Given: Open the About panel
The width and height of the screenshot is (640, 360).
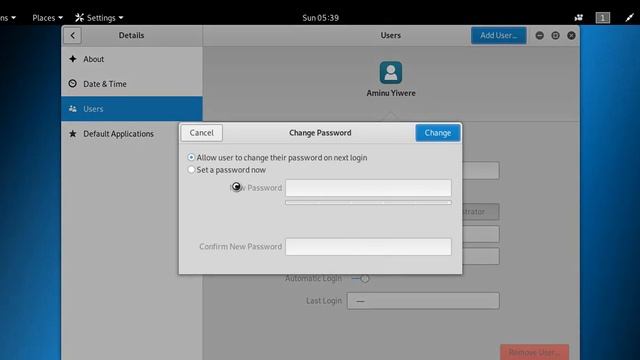Looking at the screenshot, I should 132,59.
